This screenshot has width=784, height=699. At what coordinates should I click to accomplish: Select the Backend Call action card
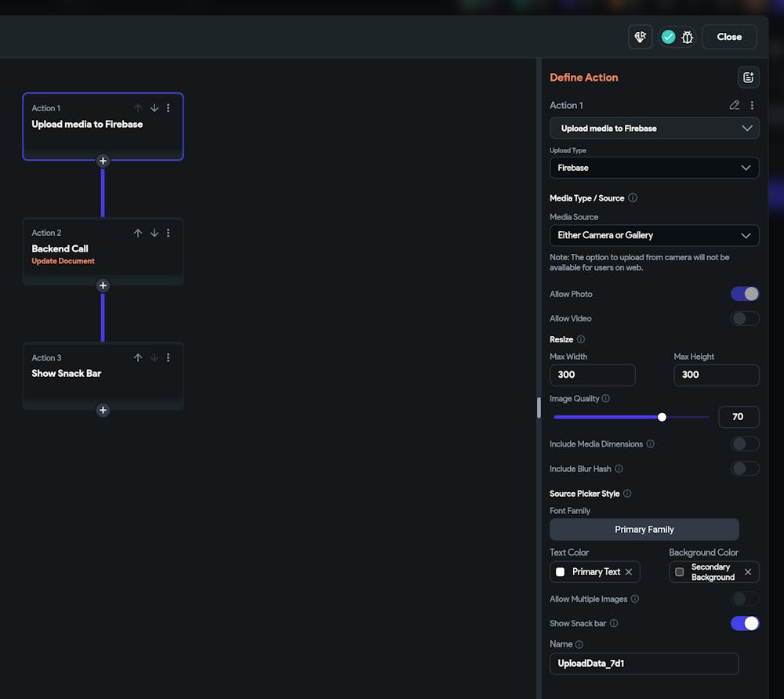(x=103, y=252)
